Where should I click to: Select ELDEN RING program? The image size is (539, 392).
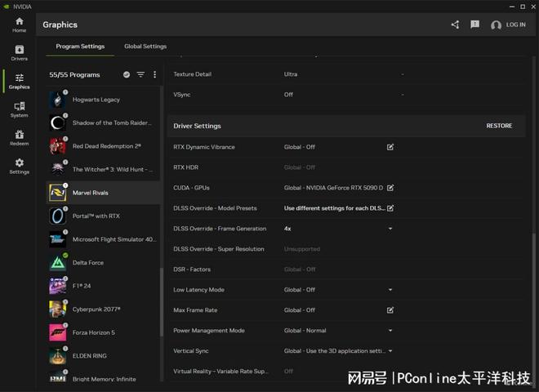pos(103,356)
